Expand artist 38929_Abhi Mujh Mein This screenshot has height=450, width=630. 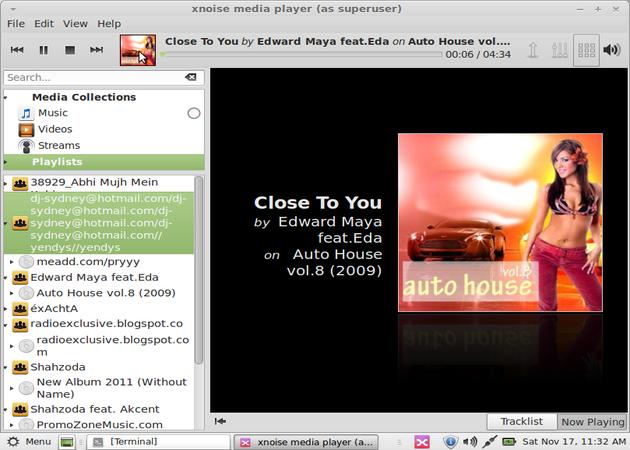point(6,183)
